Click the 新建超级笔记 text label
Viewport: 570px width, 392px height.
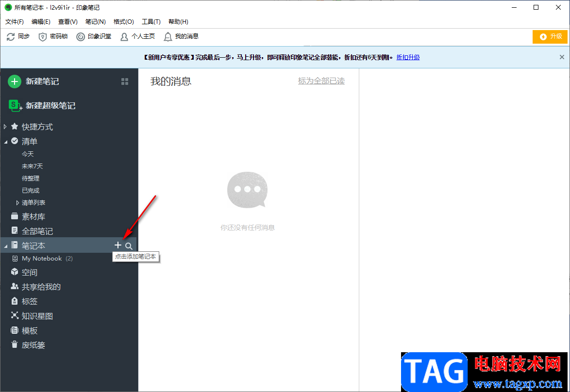point(50,106)
